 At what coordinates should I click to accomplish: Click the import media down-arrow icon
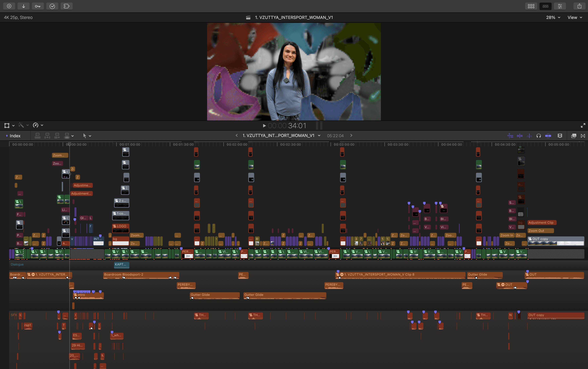point(23,6)
